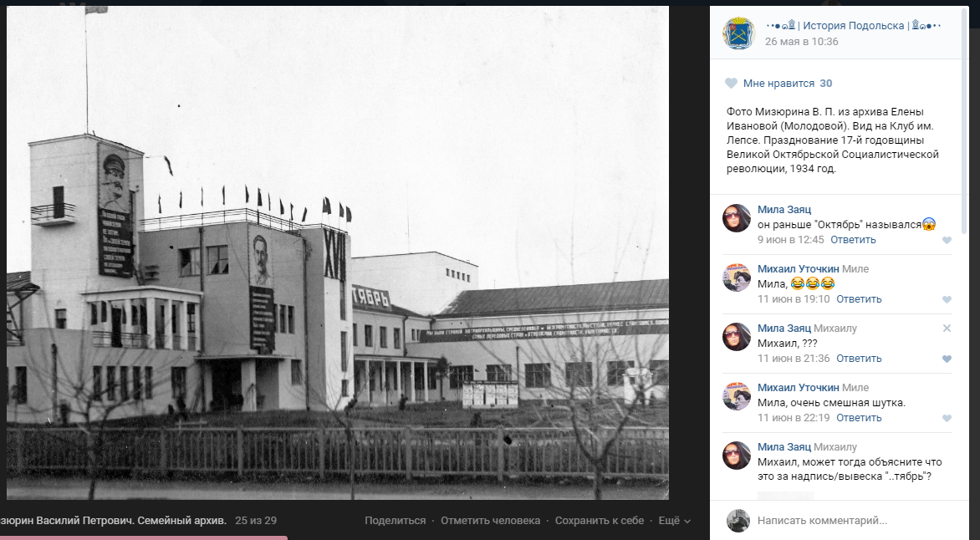Click your avatar beside comment field
The image size is (980, 540).
[738, 521]
